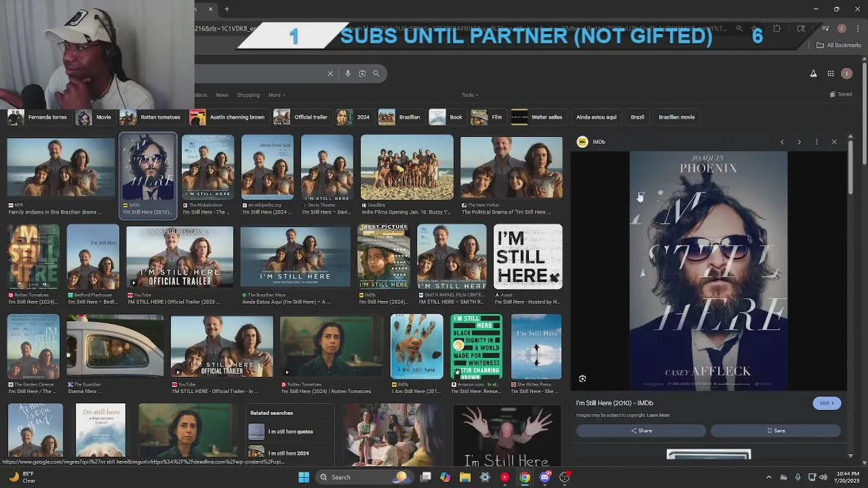Open large Joaquin Phoenix poster image
Viewport: 868px width, 488px height.
click(x=709, y=271)
